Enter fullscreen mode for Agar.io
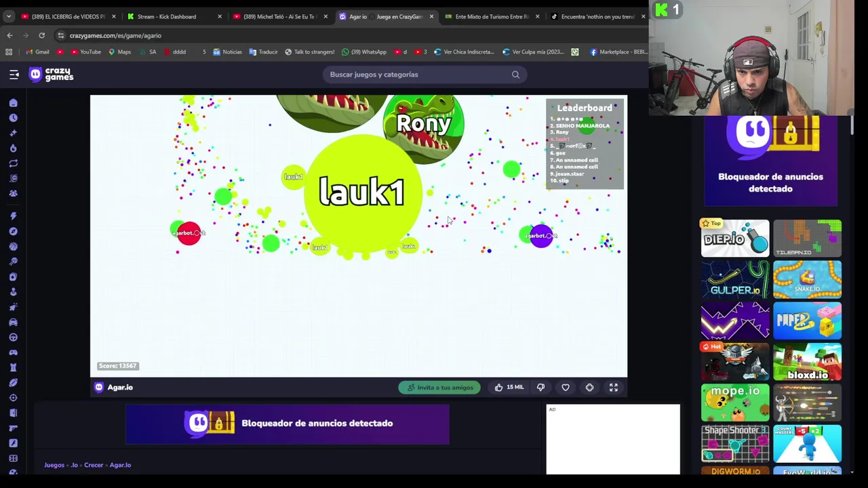The image size is (868, 488). [x=613, y=388]
